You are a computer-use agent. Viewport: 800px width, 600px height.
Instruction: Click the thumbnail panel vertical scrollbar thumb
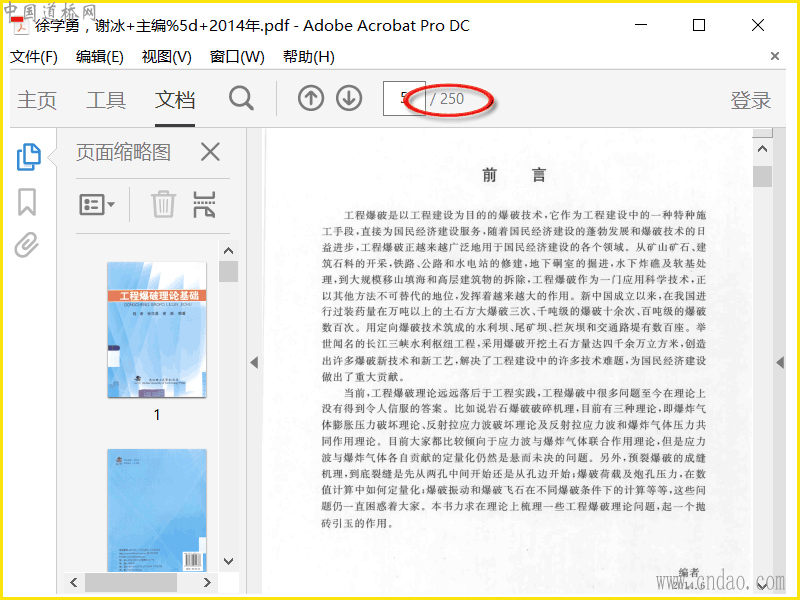(x=229, y=271)
